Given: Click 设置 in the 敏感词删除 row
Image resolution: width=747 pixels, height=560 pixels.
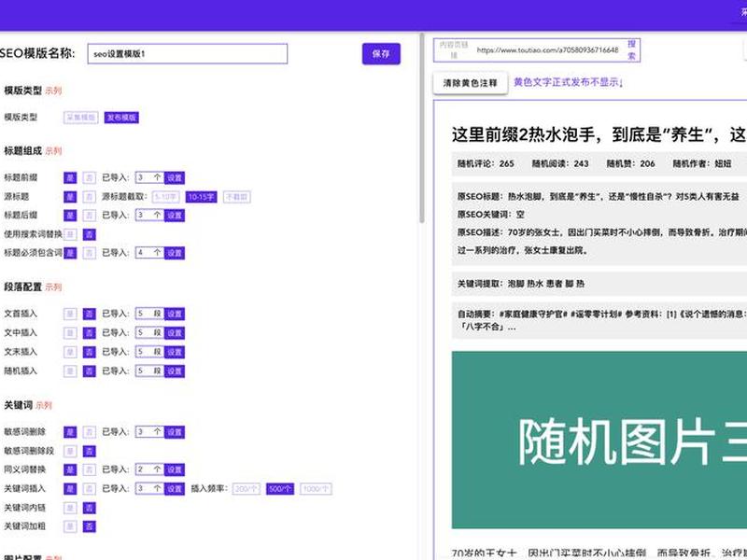Looking at the screenshot, I should click(x=175, y=432).
